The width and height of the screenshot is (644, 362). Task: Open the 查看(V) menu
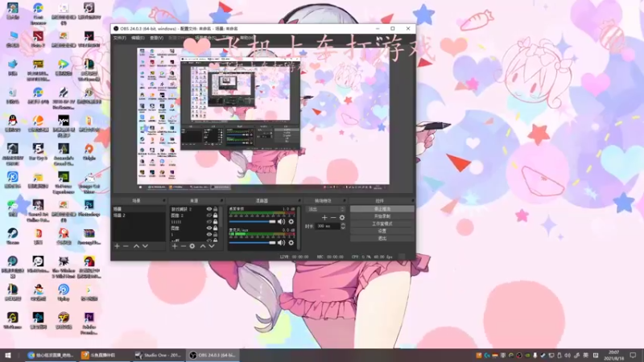point(156,38)
